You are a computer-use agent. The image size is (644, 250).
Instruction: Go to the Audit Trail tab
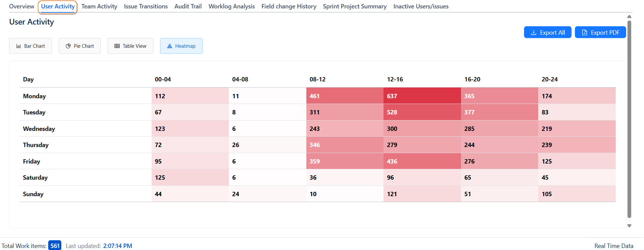click(188, 6)
